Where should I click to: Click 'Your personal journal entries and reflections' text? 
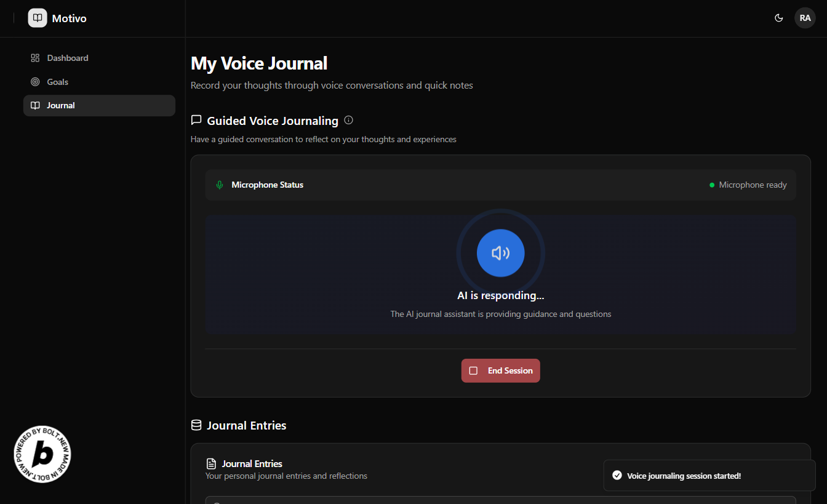click(x=286, y=476)
